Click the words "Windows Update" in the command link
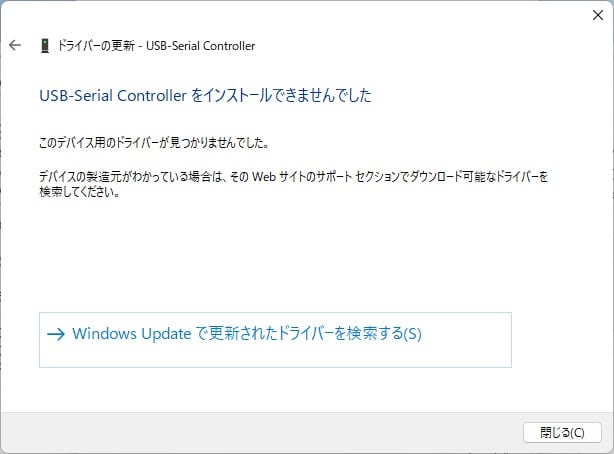614x454 pixels. [132, 334]
